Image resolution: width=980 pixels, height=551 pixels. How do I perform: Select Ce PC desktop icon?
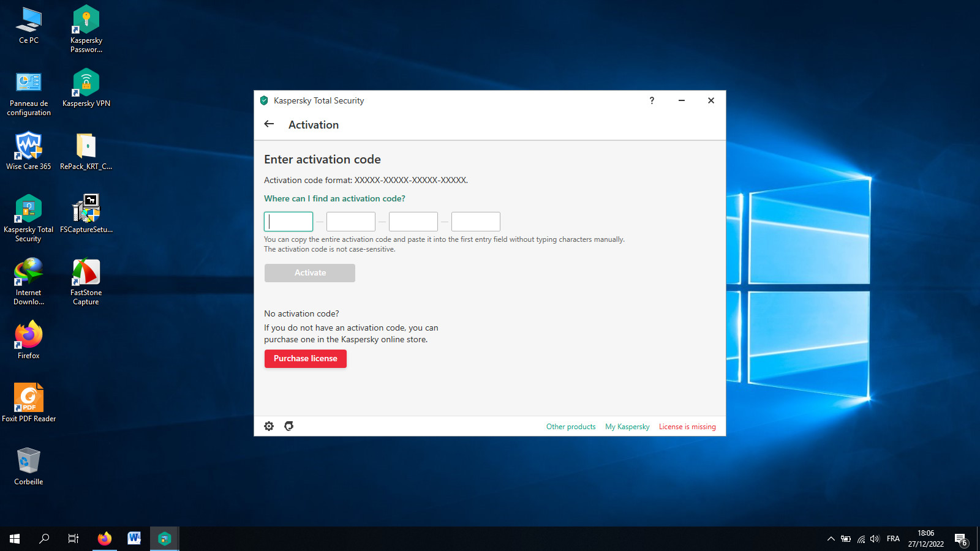29,25
